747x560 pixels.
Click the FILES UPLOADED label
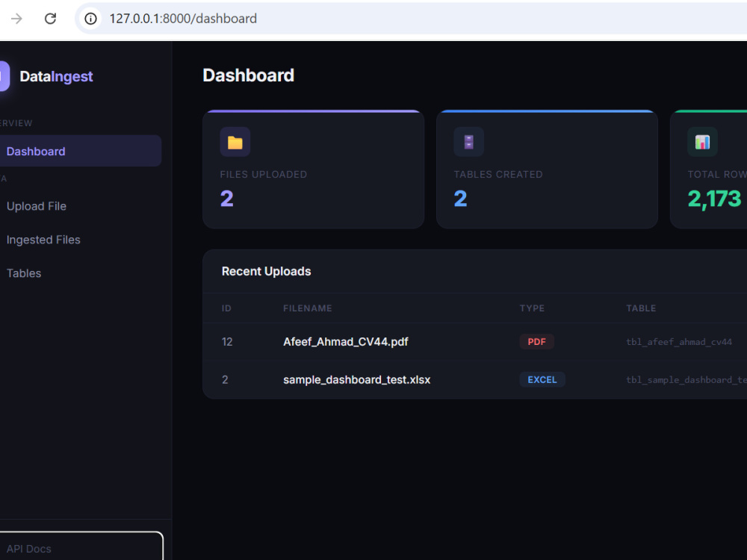click(264, 174)
